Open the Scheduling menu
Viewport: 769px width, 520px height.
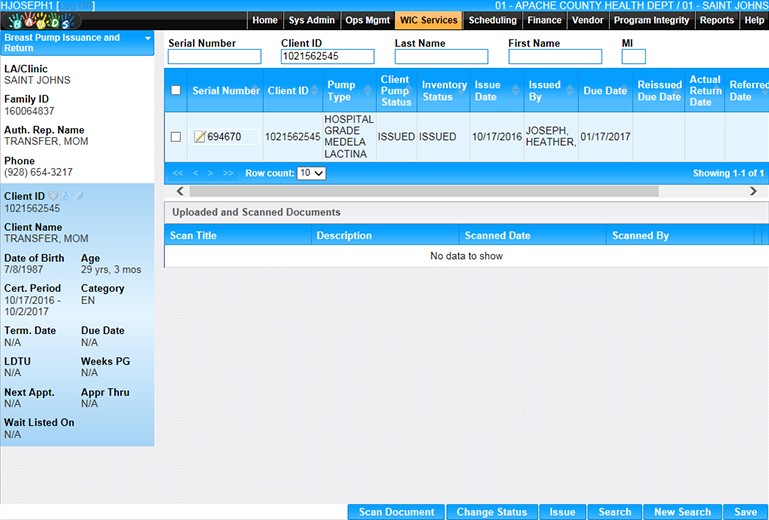(493, 20)
